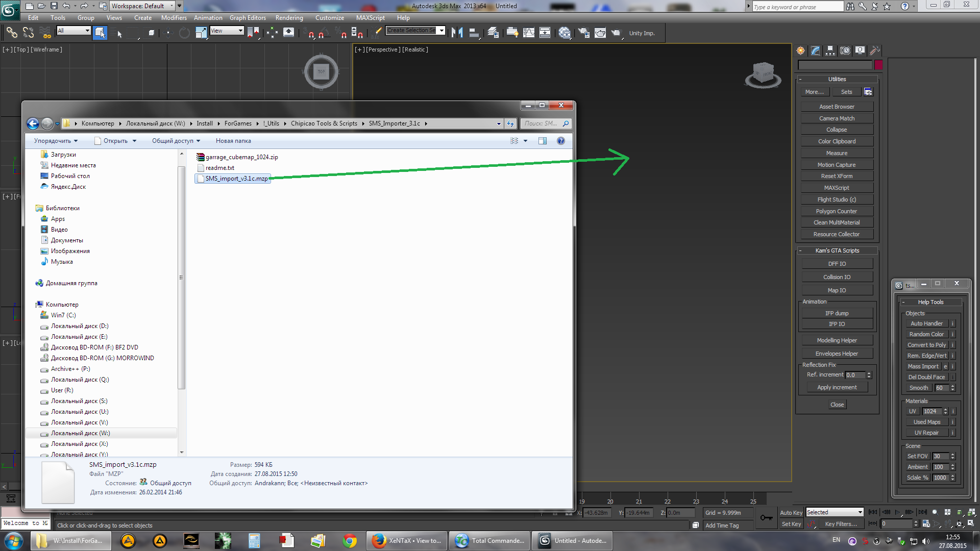Open the Rendering menu
Viewport: 980px width, 551px height.
point(289,18)
